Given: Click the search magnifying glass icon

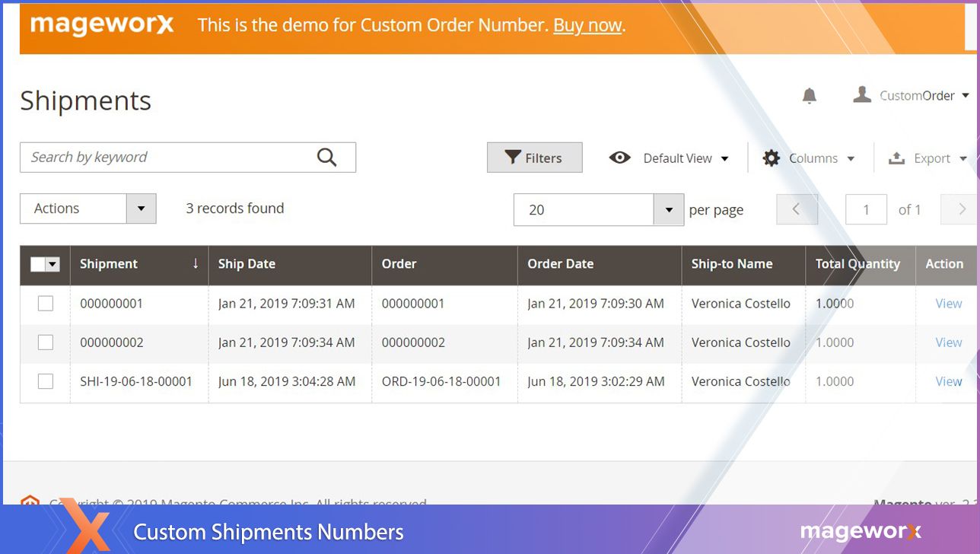Looking at the screenshot, I should [326, 158].
